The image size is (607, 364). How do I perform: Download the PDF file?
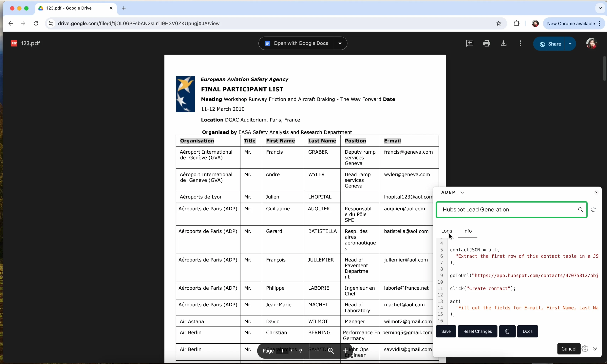503,43
